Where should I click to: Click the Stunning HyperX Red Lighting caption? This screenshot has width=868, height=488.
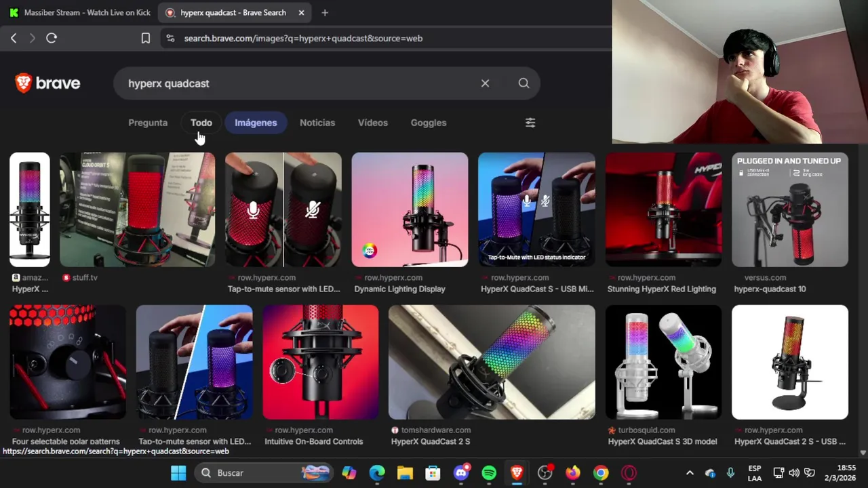pyautogui.click(x=662, y=289)
